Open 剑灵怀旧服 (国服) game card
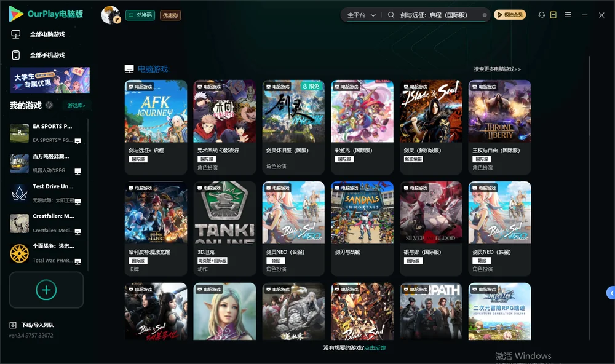Image resolution: width=615 pixels, height=364 pixels. click(293, 127)
